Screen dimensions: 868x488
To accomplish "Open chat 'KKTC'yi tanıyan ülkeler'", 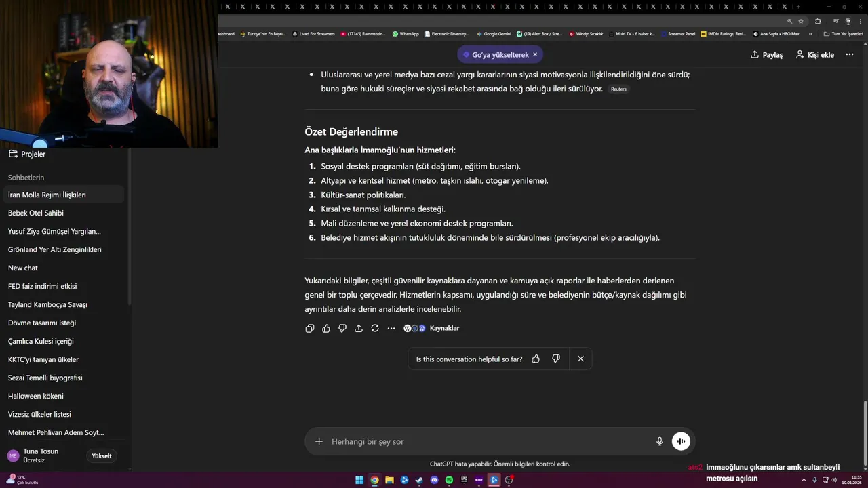I will (62, 359).
